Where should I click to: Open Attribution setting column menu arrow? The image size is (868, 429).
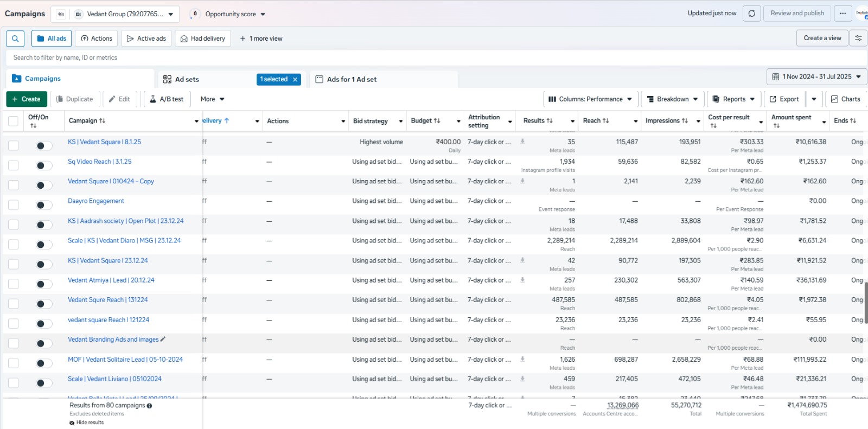coord(510,121)
